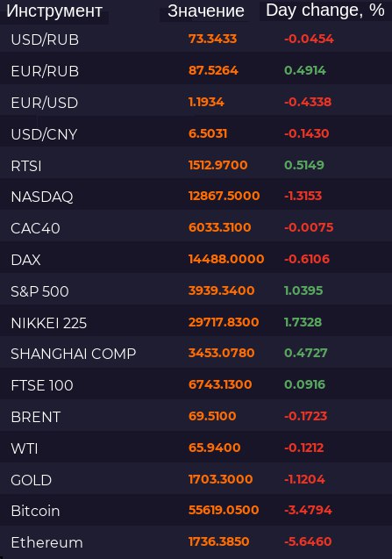The width and height of the screenshot is (392, 559).
Task: Click the SHANGHAI COMP label
Action: click(74, 354)
